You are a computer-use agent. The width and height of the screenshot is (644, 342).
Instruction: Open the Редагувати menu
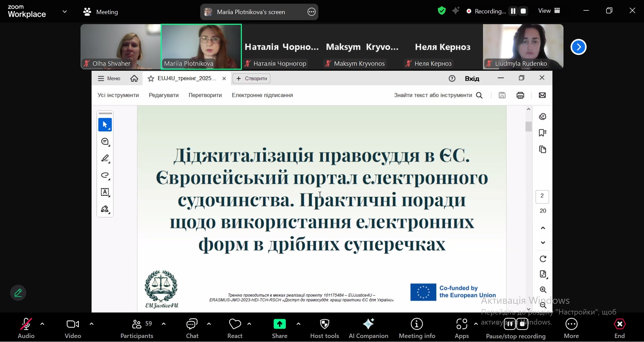pyautogui.click(x=164, y=95)
